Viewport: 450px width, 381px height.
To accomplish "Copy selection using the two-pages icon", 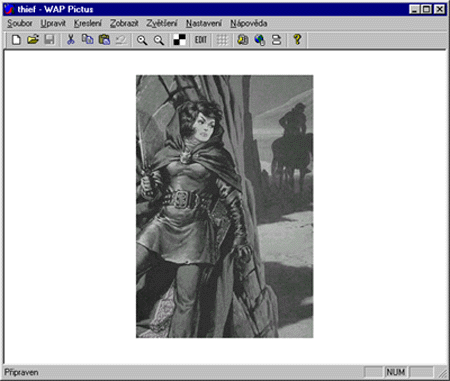I will pyautogui.click(x=87, y=40).
